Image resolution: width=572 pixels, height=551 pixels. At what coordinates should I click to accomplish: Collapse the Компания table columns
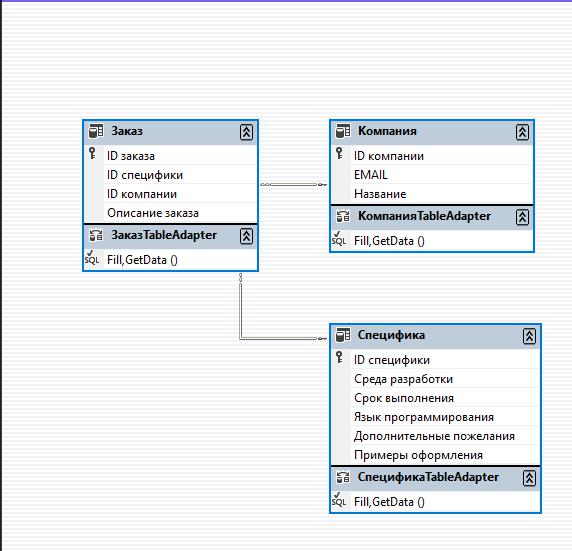coord(522,132)
